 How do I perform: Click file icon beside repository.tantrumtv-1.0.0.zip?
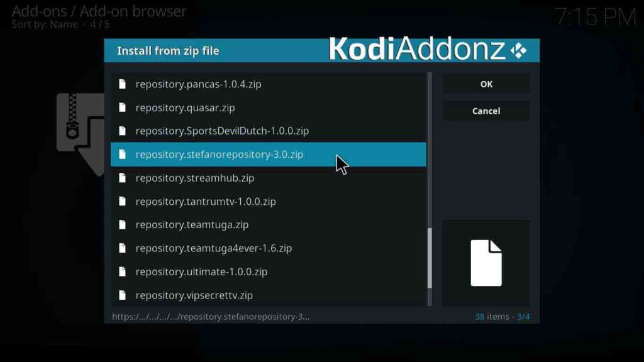[x=122, y=201]
